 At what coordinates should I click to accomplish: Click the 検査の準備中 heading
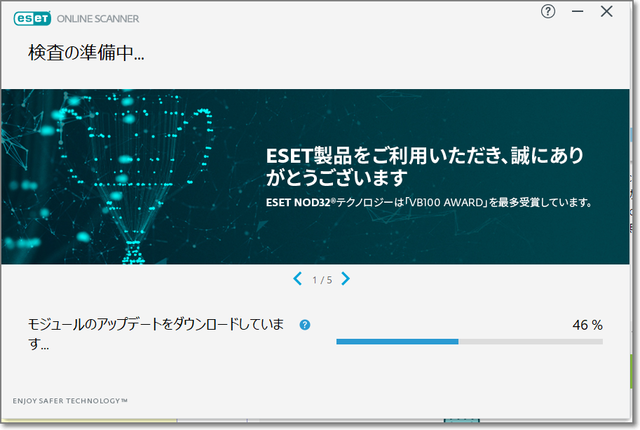click(x=79, y=54)
